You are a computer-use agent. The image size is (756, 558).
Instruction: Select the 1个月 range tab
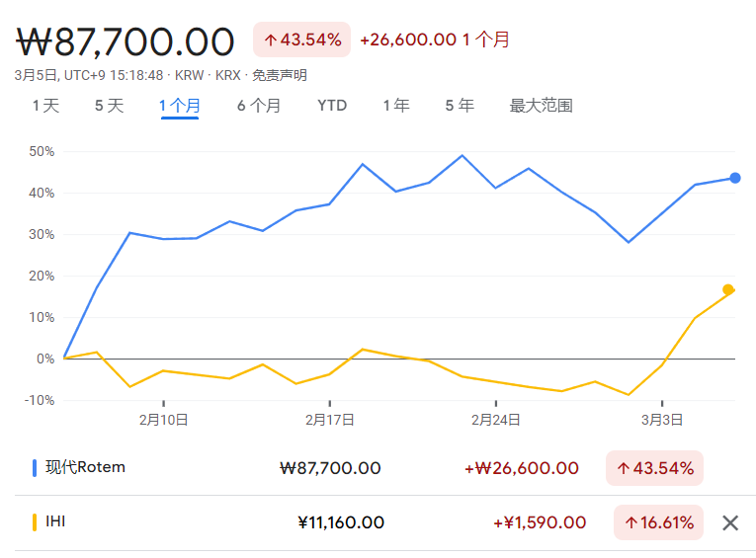click(x=180, y=106)
